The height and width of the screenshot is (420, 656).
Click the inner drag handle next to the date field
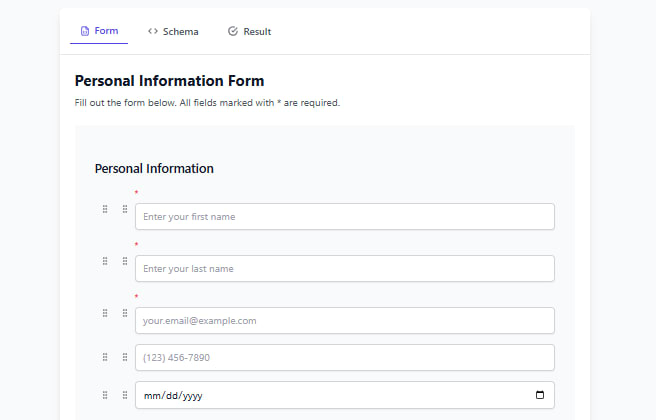point(125,395)
